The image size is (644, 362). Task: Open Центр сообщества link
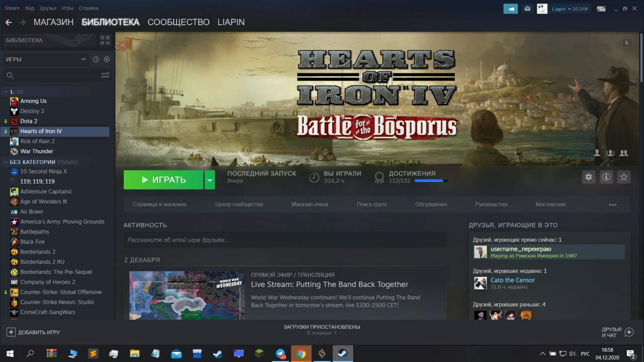[239, 205]
